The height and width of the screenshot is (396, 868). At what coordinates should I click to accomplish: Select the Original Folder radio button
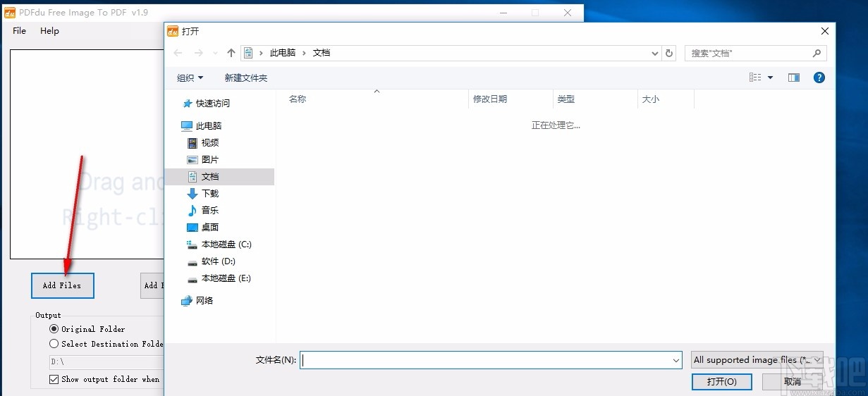tap(54, 329)
